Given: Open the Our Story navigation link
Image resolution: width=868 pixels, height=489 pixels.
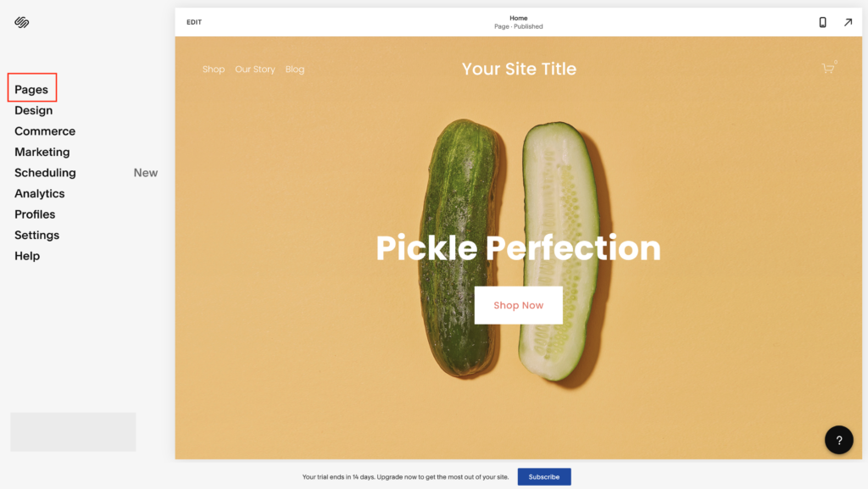Looking at the screenshot, I should (x=255, y=69).
